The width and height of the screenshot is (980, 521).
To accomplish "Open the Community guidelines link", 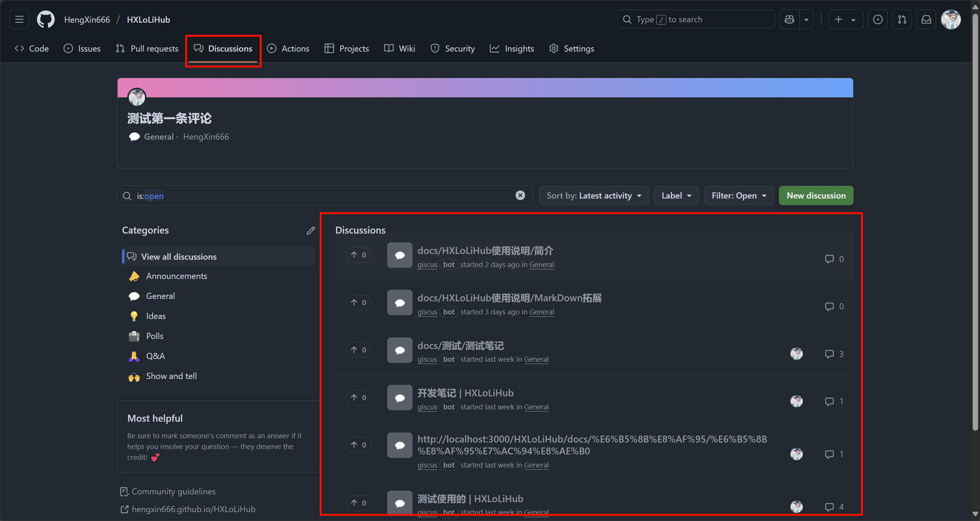I will 168,492.
